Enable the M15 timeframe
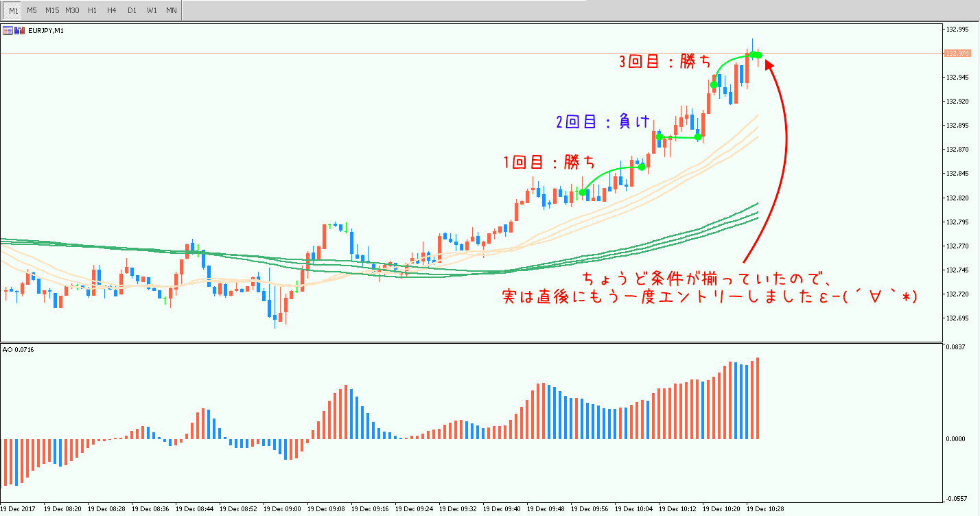 [52, 10]
